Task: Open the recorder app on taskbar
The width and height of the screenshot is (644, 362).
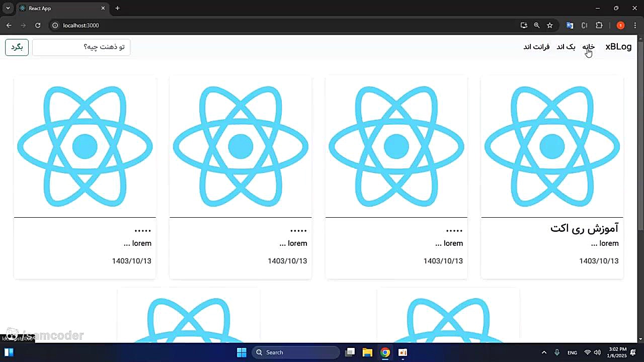Action: [x=403, y=352]
